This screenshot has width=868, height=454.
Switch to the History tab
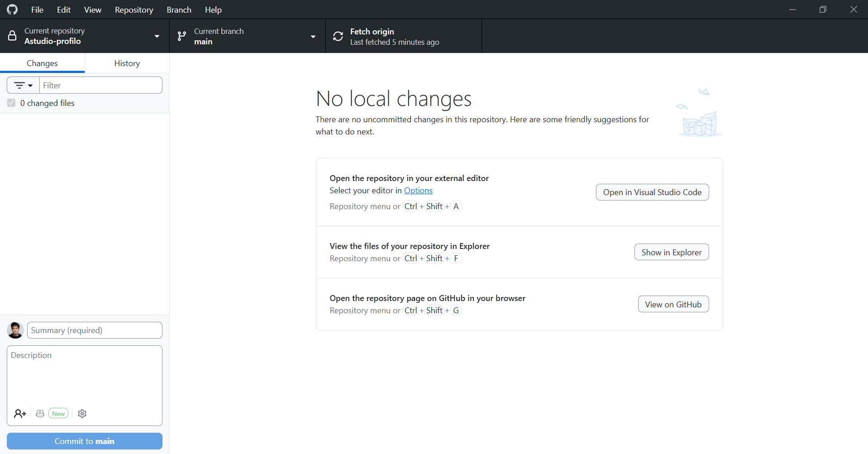(x=127, y=63)
